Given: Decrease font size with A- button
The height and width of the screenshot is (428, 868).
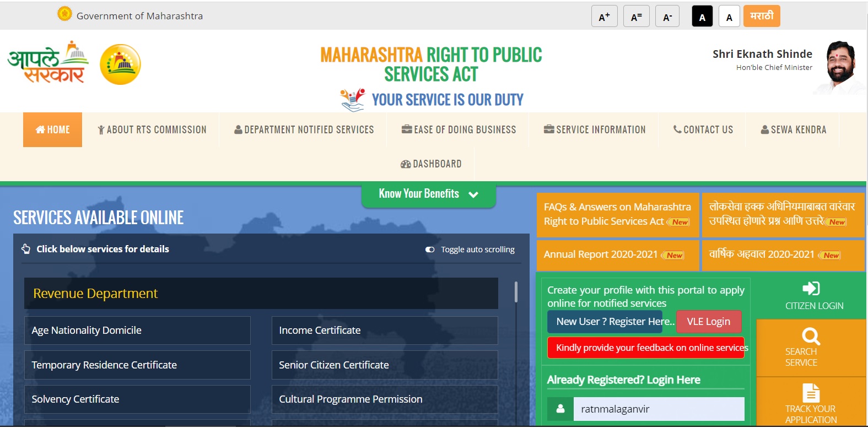Looking at the screenshot, I should tap(667, 17).
